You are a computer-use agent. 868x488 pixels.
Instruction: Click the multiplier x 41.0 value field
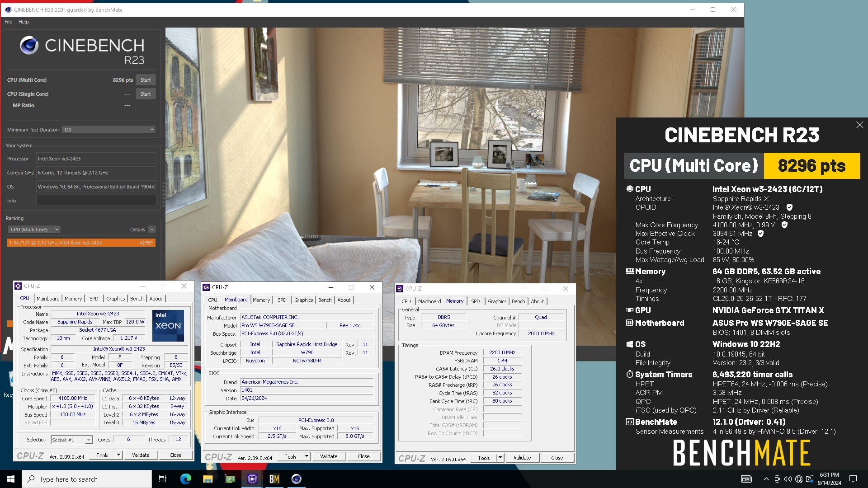[73, 406]
